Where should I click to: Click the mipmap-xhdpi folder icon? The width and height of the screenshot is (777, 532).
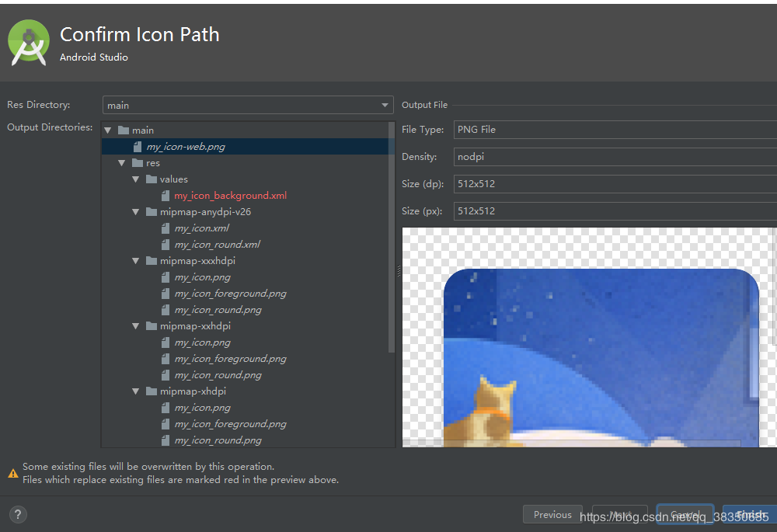click(x=152, y=391)
